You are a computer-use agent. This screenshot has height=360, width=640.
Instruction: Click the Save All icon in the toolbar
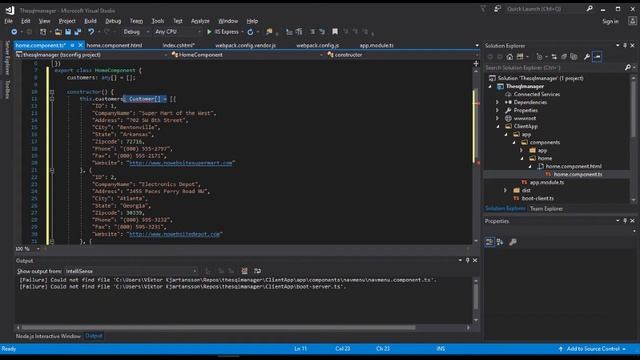[x=78, y=32]
